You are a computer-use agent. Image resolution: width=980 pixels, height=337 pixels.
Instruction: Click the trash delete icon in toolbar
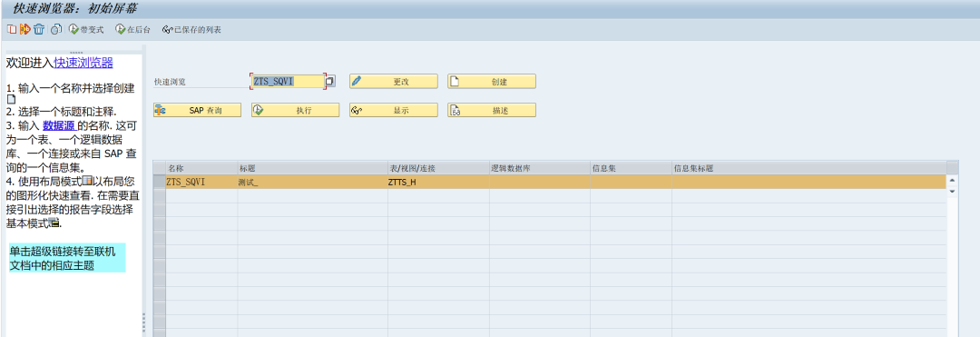tap(39, 29)
